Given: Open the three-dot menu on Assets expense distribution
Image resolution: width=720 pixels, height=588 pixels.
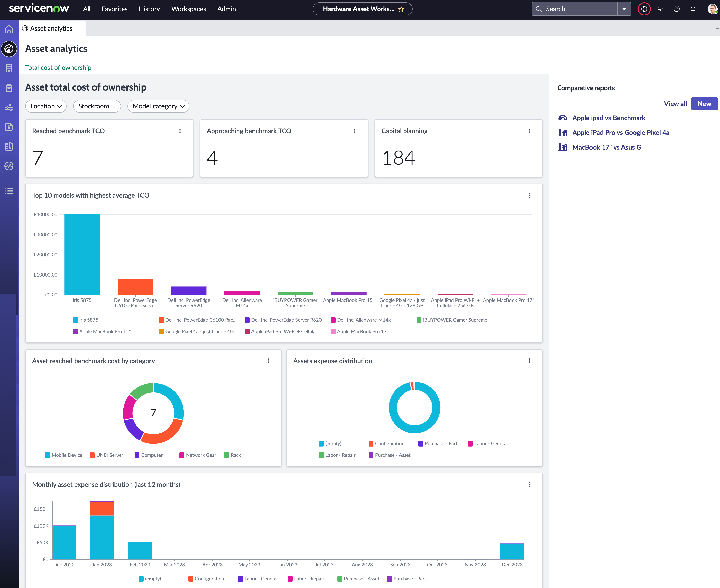Looking at the screenshot, I should click(x=529, y=361).
